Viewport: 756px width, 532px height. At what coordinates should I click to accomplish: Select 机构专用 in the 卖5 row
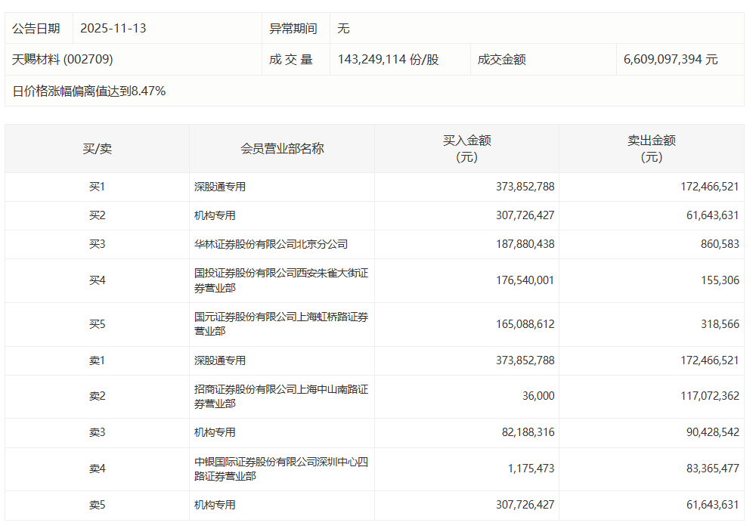tap(215, 505)
